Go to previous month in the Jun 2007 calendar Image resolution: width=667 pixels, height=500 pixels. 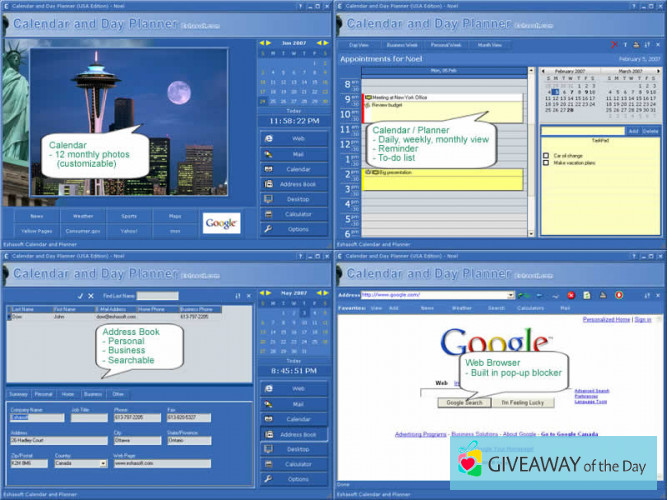(x=262, y=43)
